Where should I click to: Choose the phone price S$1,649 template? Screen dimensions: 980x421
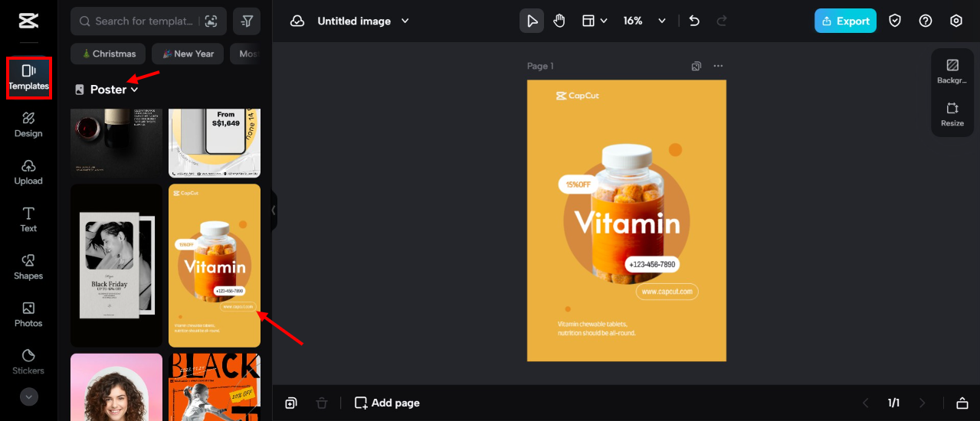215,143
